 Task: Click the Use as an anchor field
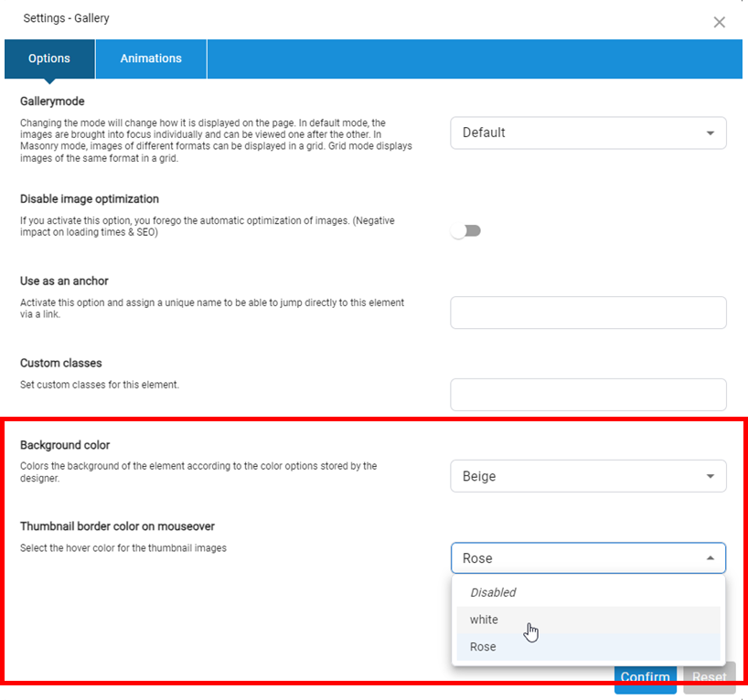(588, 313)
